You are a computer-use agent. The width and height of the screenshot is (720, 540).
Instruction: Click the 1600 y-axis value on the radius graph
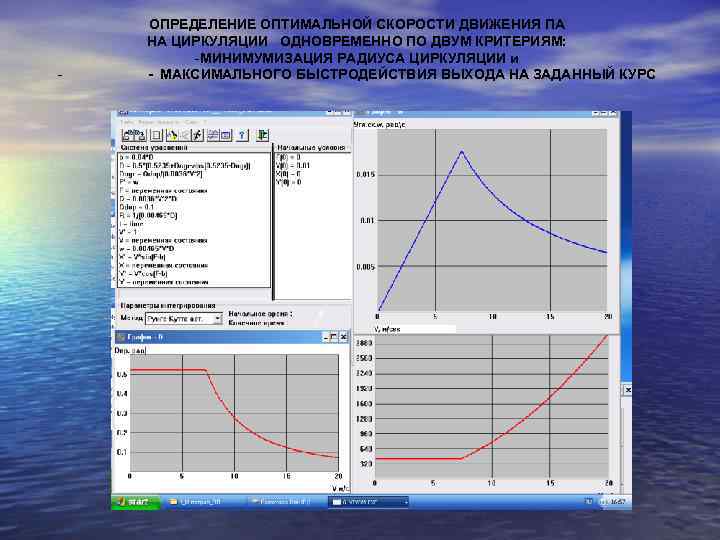tap(364, 404)
